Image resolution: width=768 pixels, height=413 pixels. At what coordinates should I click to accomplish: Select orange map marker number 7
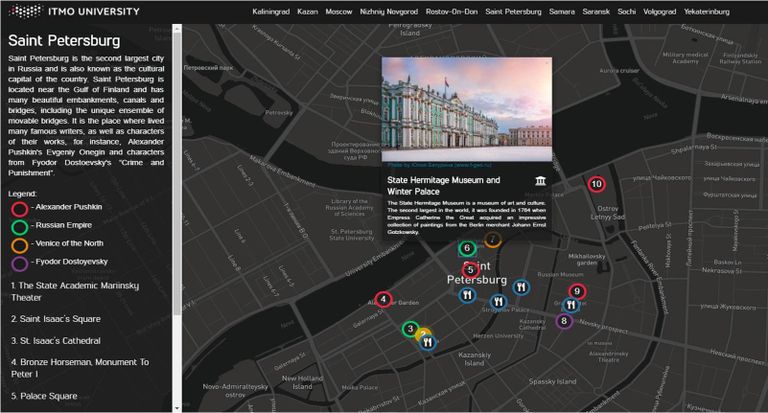point(493,240)
